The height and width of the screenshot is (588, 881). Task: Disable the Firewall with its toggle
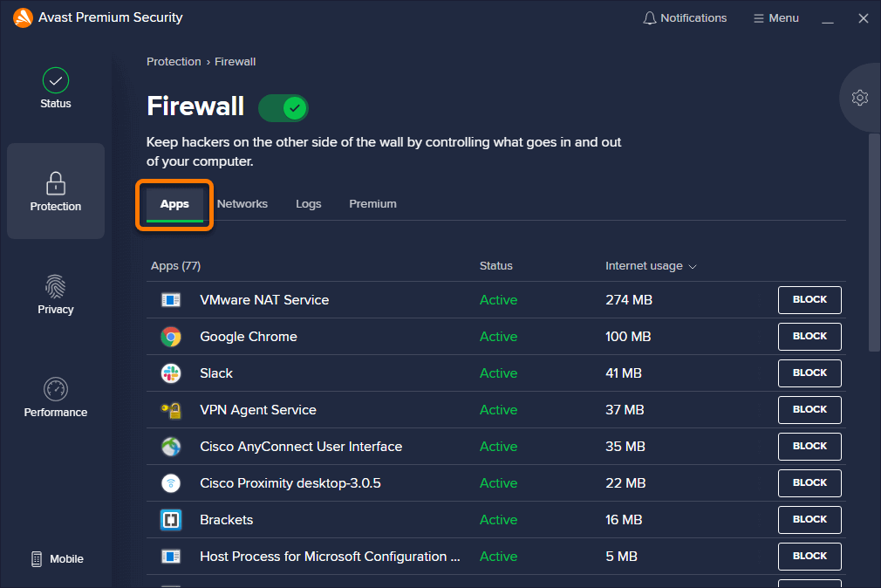(283, 107)
